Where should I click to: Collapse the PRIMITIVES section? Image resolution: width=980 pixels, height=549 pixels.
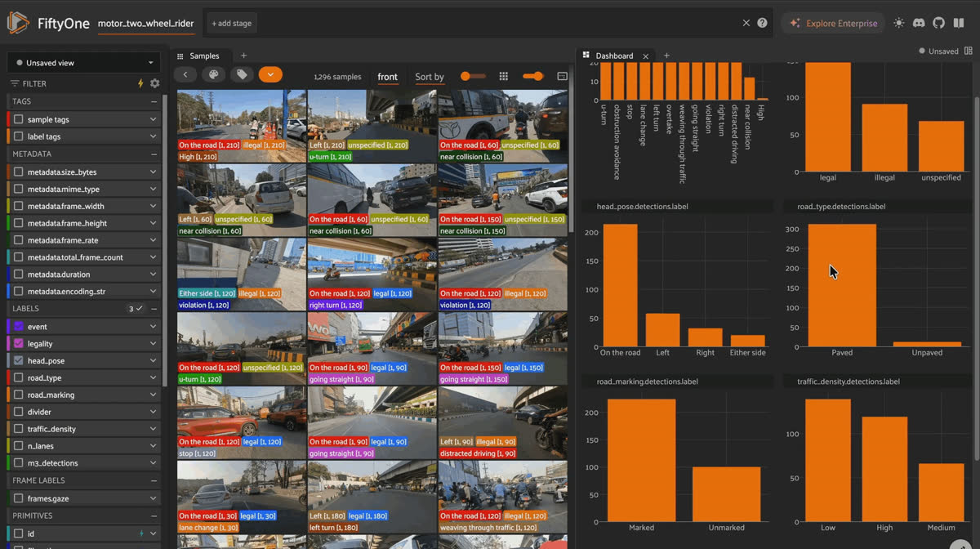click(154, 516)
